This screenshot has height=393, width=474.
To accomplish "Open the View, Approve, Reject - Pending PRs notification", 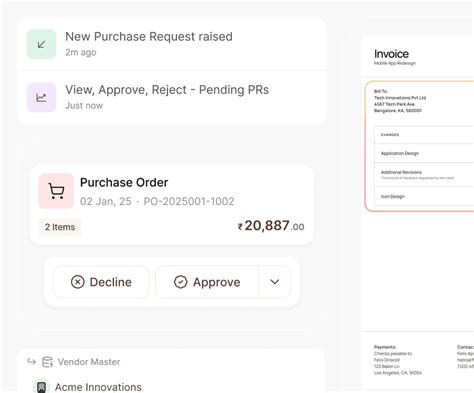I will pyautogui.click(x=172, y=98).
